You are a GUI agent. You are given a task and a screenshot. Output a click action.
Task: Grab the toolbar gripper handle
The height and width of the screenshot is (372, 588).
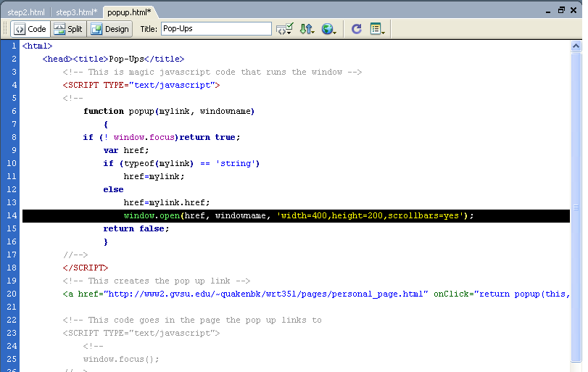pos(5,29)
